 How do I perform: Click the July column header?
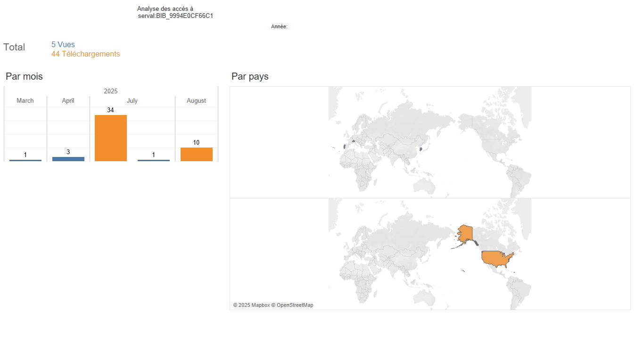[132, 101]
